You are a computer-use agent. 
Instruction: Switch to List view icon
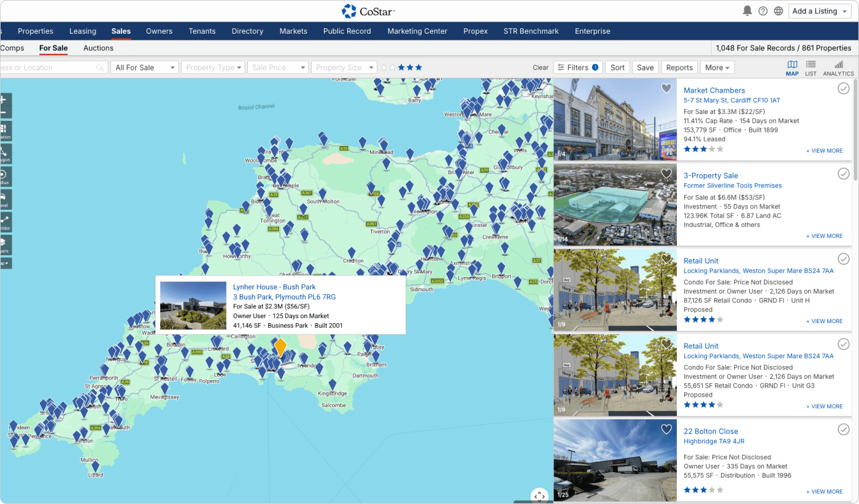click(811, 67)
